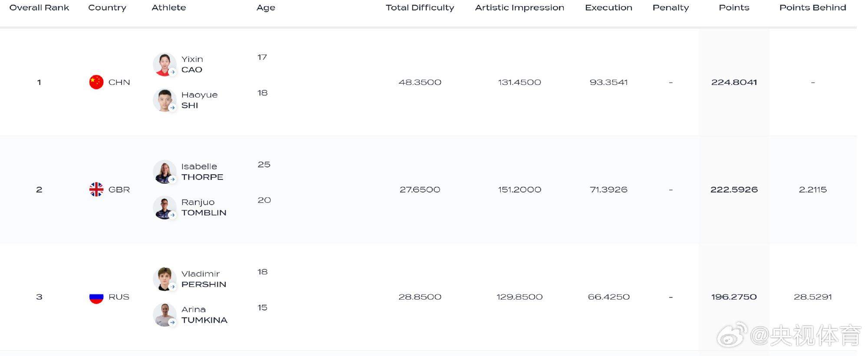Click Ranjuo TOMBLIN's avatar picture
The image size is (868, 356).
(164, 208)
